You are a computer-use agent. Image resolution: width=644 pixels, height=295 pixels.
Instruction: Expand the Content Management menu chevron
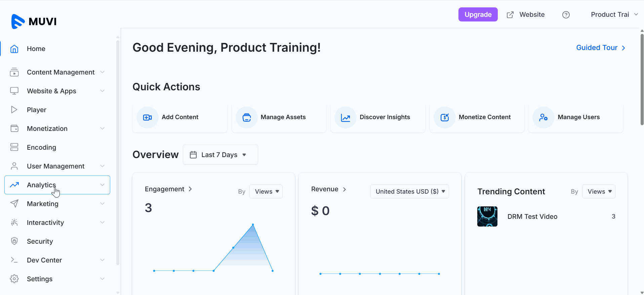coord(102,72)
